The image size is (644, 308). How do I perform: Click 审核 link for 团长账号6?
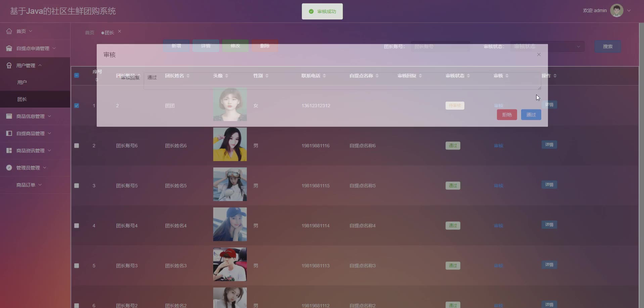pyautogui.click(x=499, y=146)
